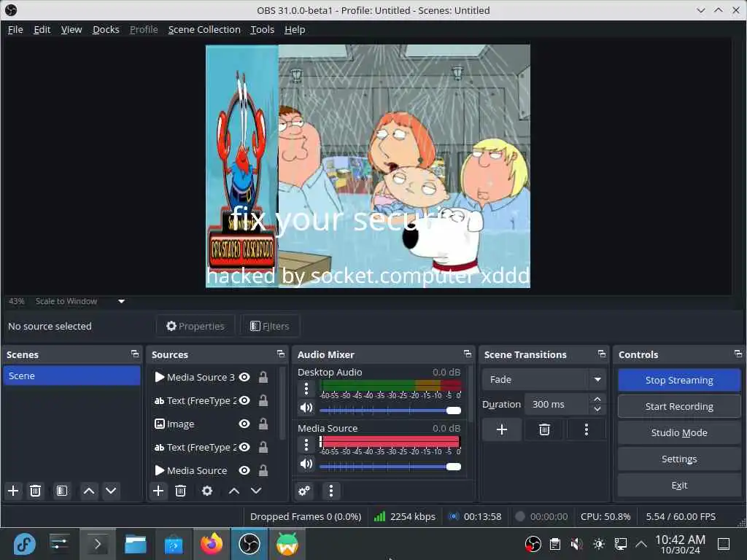Add a new scene with the plus icon

13,491
